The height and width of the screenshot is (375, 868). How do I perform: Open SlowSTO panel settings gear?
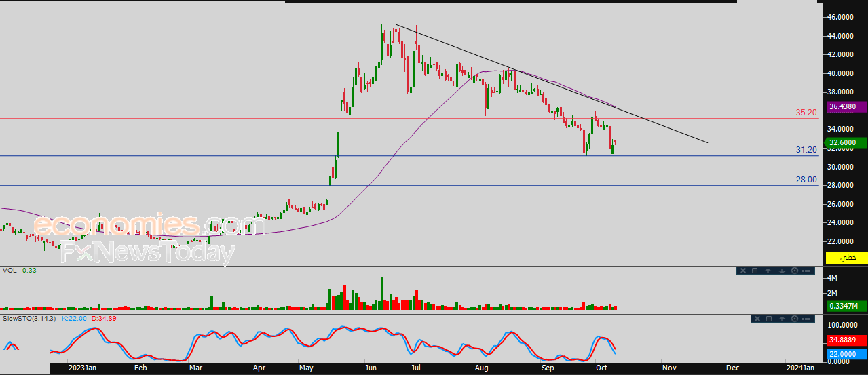click(x=795, y=319)
